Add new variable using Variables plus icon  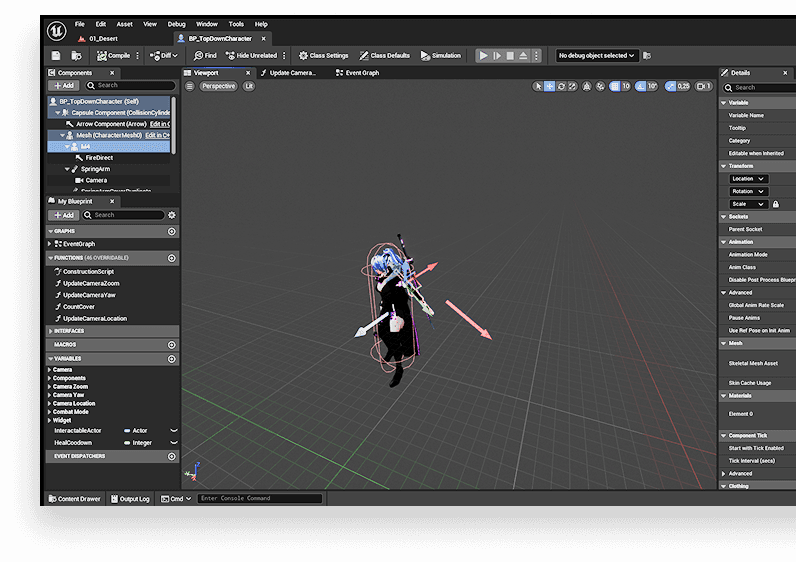(x=172, y=359)
